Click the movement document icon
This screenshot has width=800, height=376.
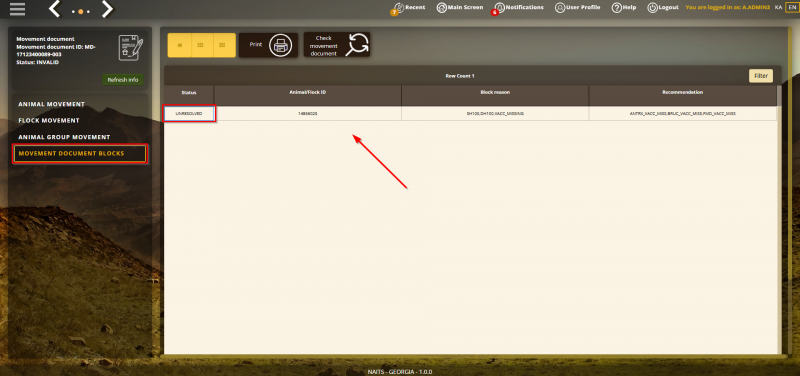coord(131,48)
